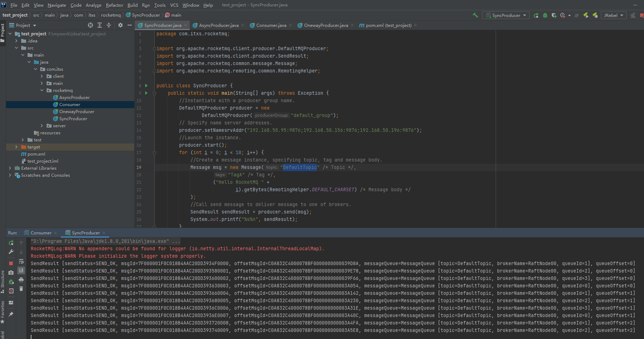
Task: Collapse the src folder
Action: click(x=16, y=48)
